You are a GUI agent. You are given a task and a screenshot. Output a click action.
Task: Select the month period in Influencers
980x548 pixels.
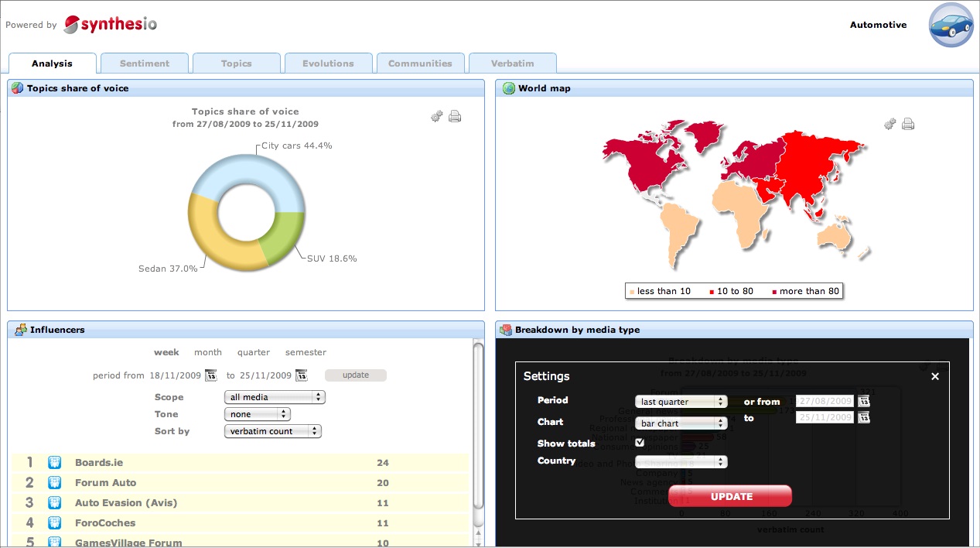tap(208, 352)
